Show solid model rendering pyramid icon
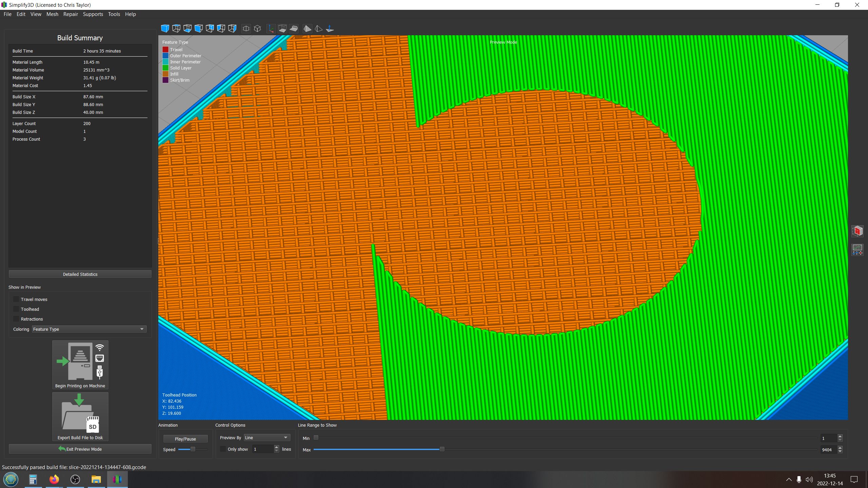This screenshot has width=868, height=488. [x=307, y=28]
